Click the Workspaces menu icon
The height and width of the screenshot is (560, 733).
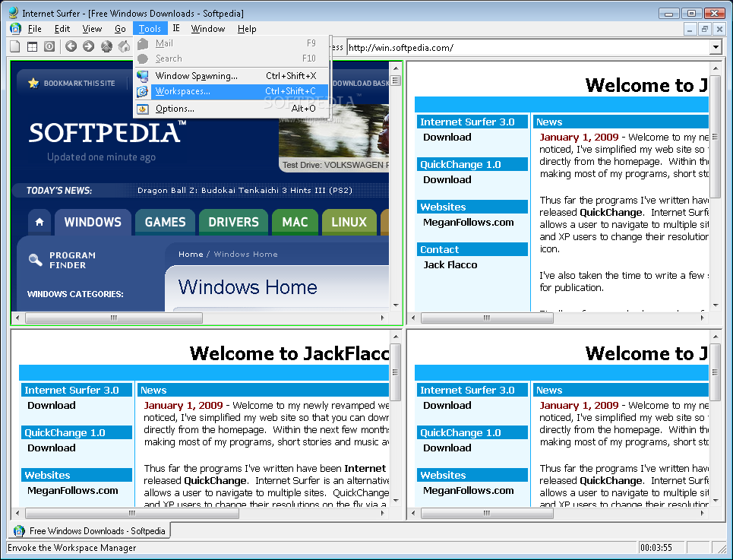143,92
